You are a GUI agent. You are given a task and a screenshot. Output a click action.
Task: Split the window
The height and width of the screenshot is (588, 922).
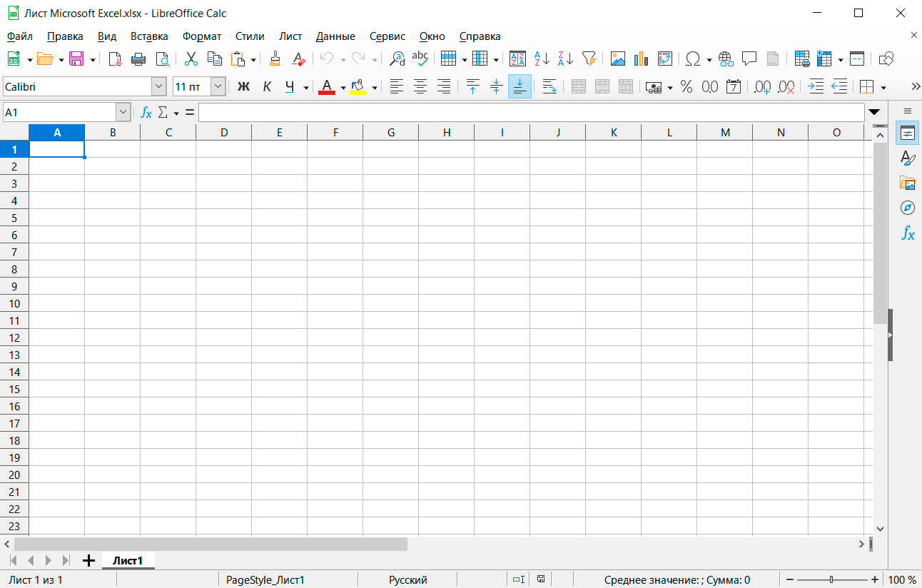[x=857, y=59]
